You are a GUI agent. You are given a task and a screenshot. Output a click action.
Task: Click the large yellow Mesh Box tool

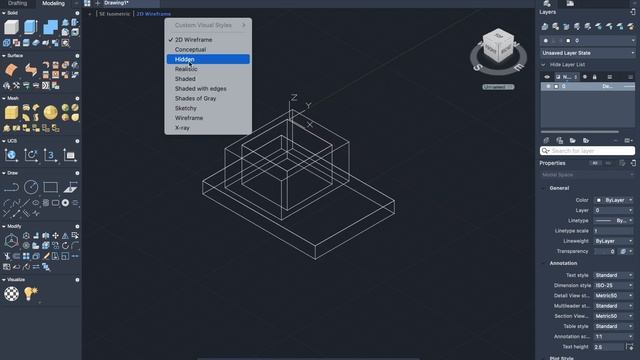(x=11, y=113)
